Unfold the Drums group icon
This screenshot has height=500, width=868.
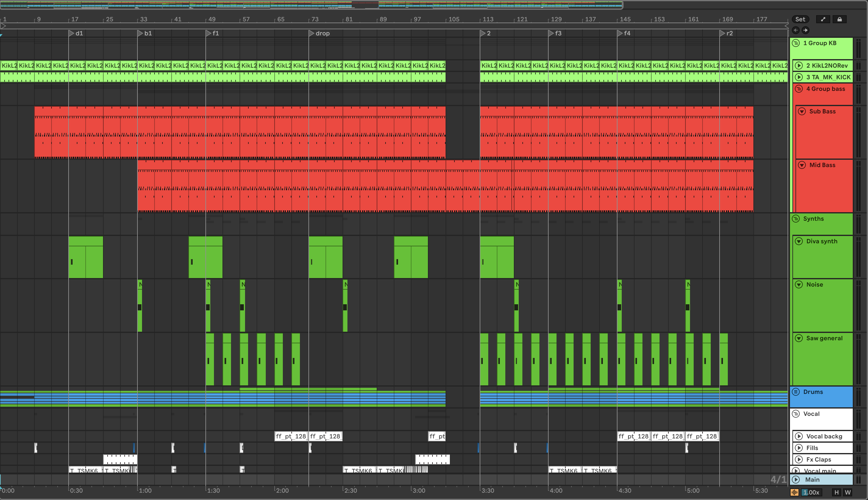796,392
